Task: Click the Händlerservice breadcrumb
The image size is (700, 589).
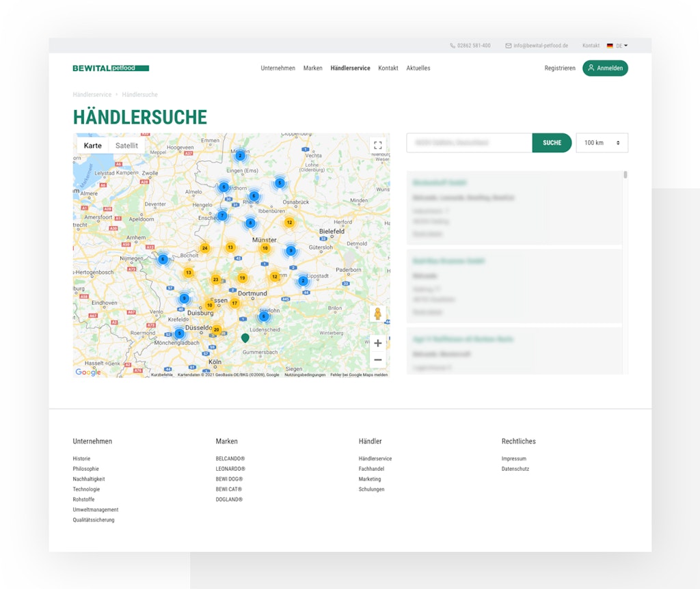Action: pyautogui.click(x=92, y=94)
